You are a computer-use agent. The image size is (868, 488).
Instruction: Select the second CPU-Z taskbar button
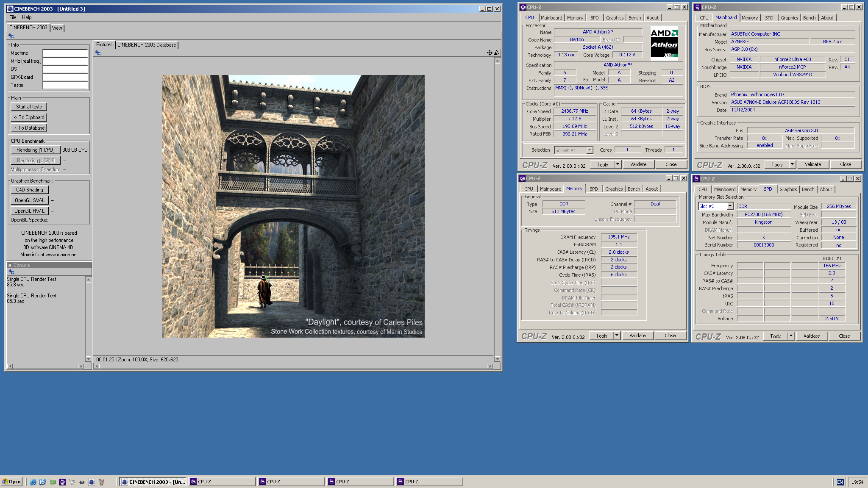291,482
